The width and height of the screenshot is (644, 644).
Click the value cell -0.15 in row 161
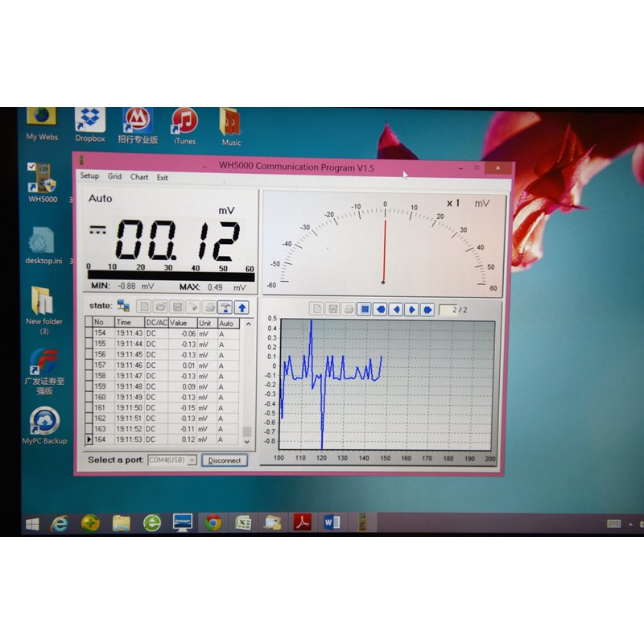tap(183, 408)
